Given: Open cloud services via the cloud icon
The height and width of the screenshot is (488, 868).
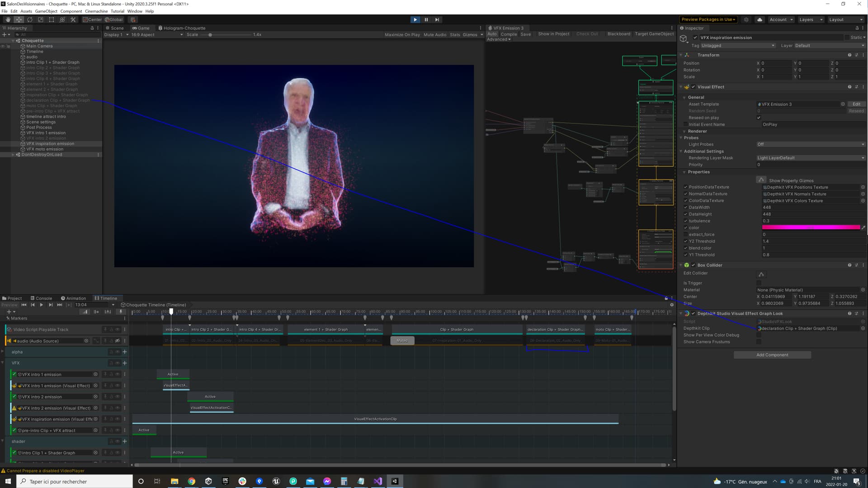Looking at the screenshot, I should click(x=759, y=19).
